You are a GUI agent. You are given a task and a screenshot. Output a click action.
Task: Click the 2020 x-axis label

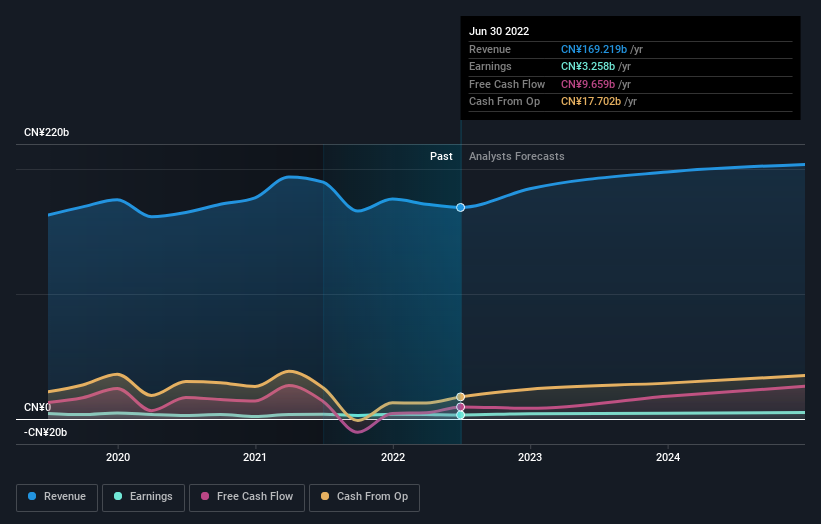(118, 457)
